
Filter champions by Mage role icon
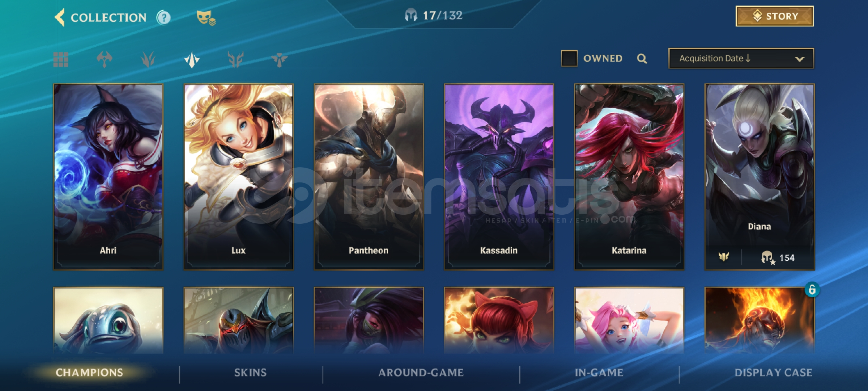pos(148,59)
